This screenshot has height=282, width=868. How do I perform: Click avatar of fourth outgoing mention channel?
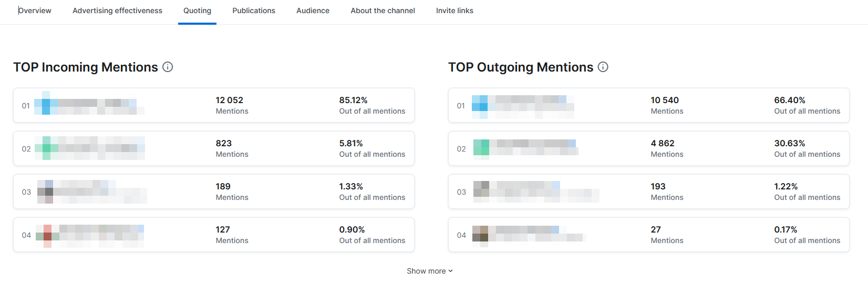click(480, 234)
